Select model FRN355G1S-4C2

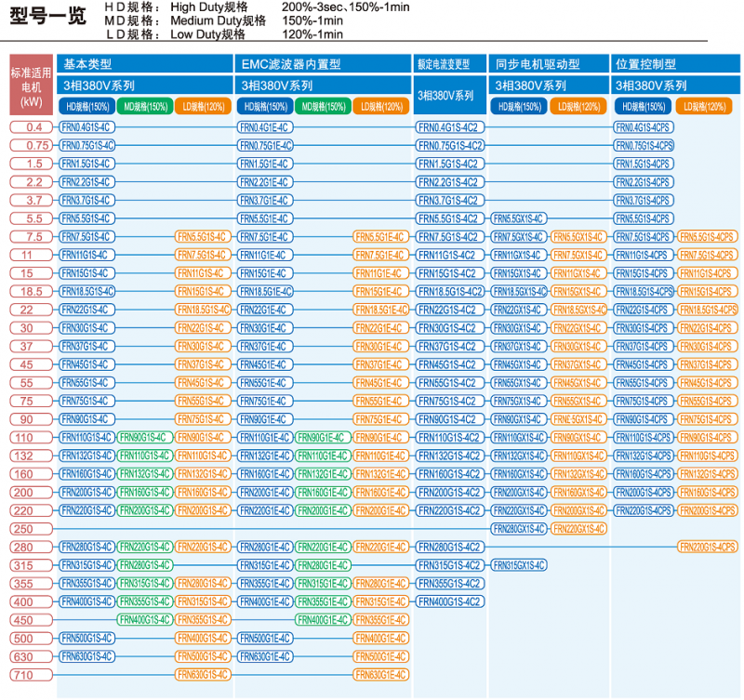(x=450, y=584)
